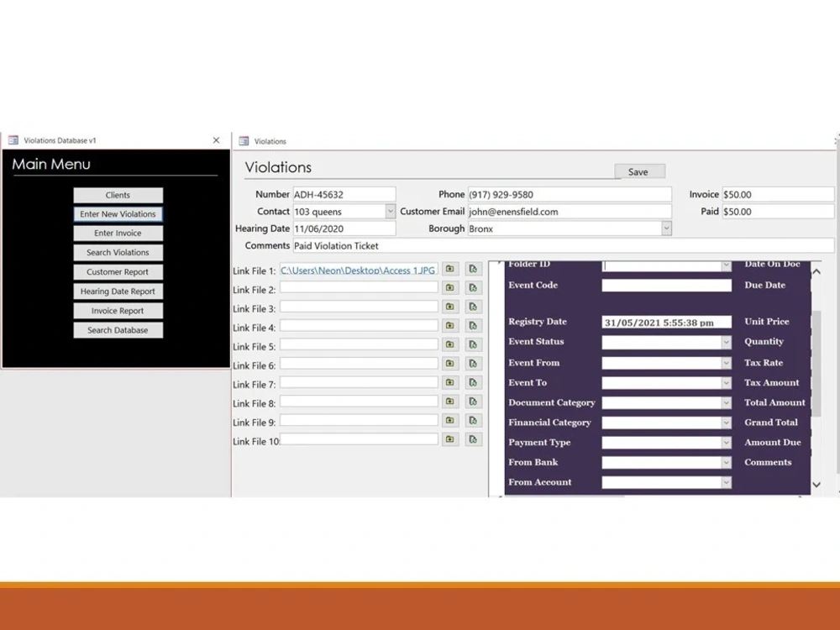
Task: Expand the From Account dropdown
Action: 726,482
